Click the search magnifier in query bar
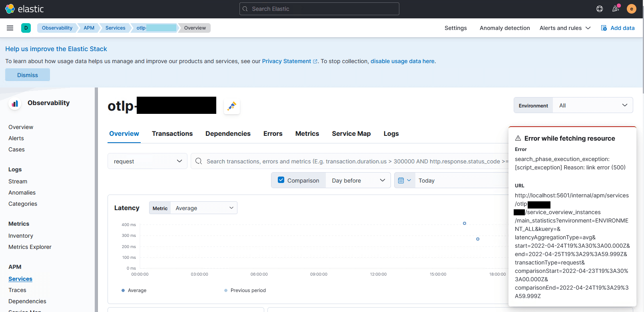Viewport: 644px width, 312px height. pos(199,161)
